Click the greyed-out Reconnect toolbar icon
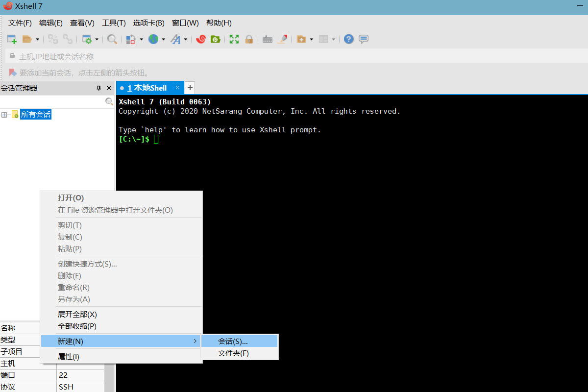 pos(68,39)
